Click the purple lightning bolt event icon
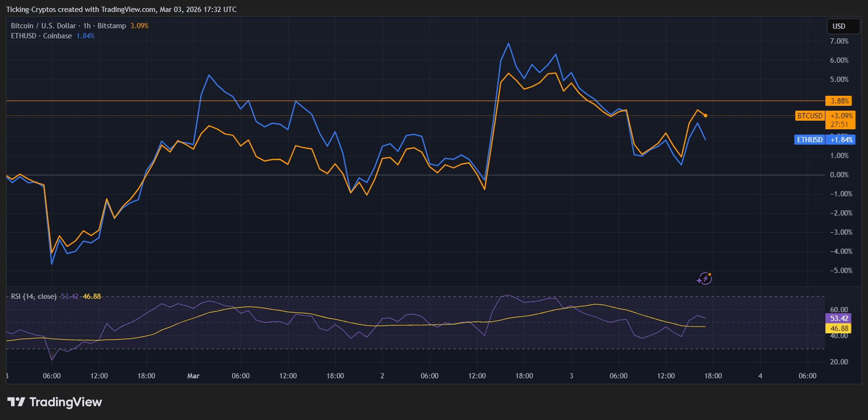Screen dimensions: 868x420 [704, 278]
